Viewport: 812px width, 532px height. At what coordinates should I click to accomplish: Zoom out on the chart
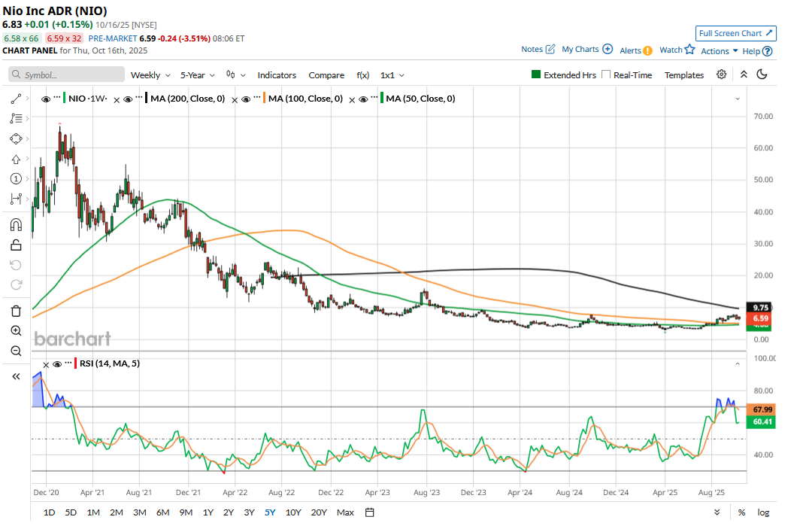(x=16, y=351)
